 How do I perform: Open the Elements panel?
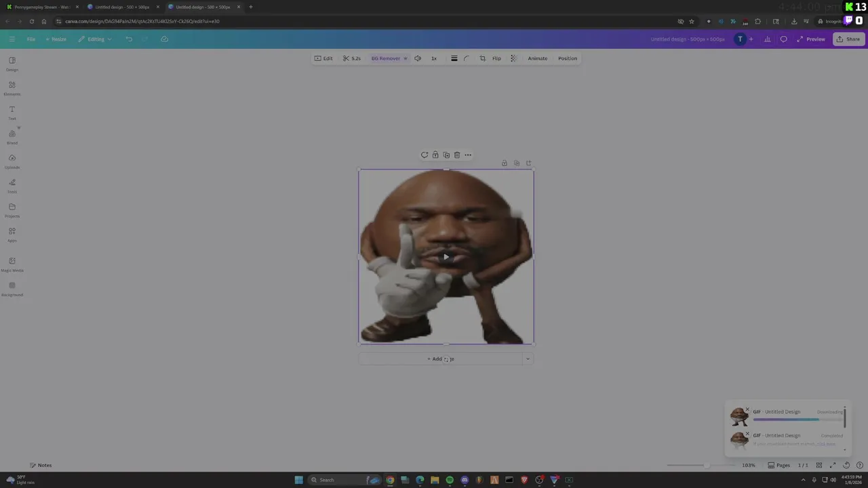[x=12, y=88]
